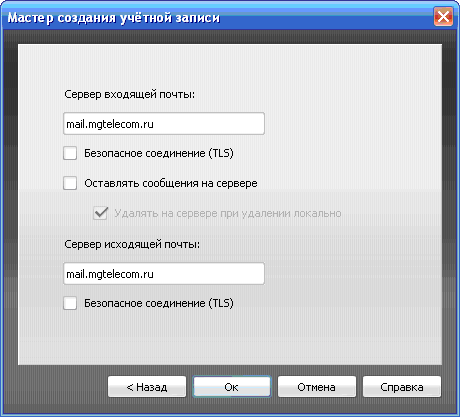Go back with the '< Назад' button
This screenshot has width=460, height=417.
pyautogui.click(x=147, y=387)
